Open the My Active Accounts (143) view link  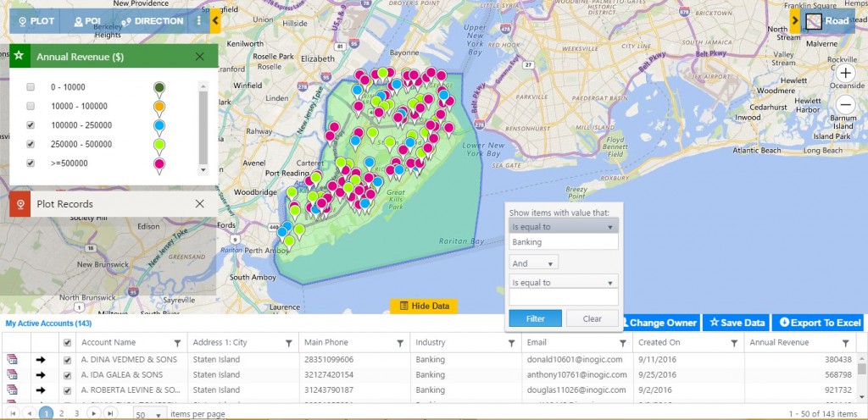48,323
